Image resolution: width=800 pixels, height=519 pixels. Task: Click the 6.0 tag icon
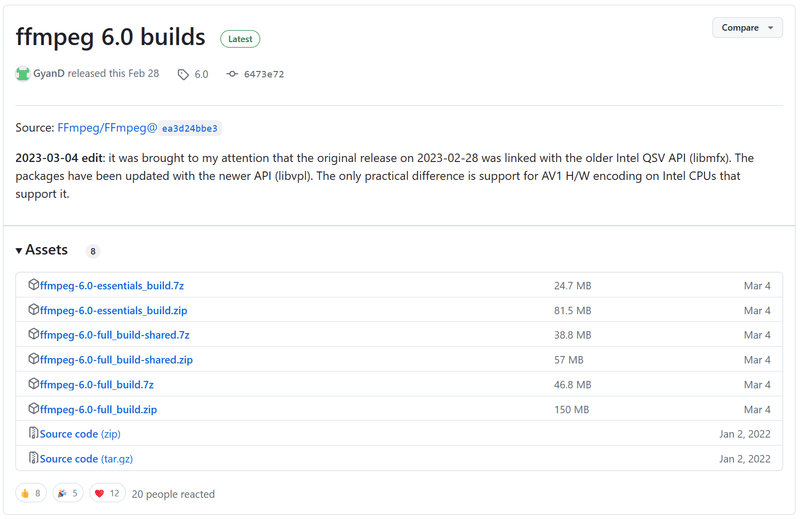(183, 74)
